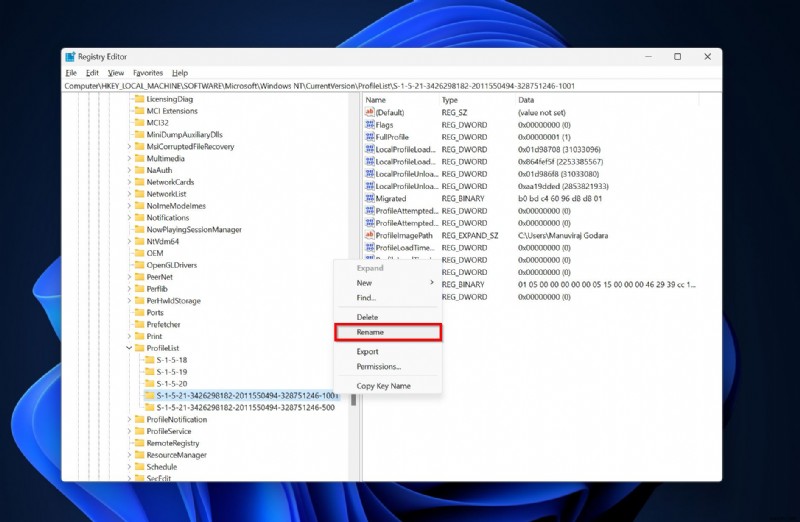This screenshot has width=800, height=522.
Task: Click the S-1-5-20 folder icon
Action: [x=149, y=383]
